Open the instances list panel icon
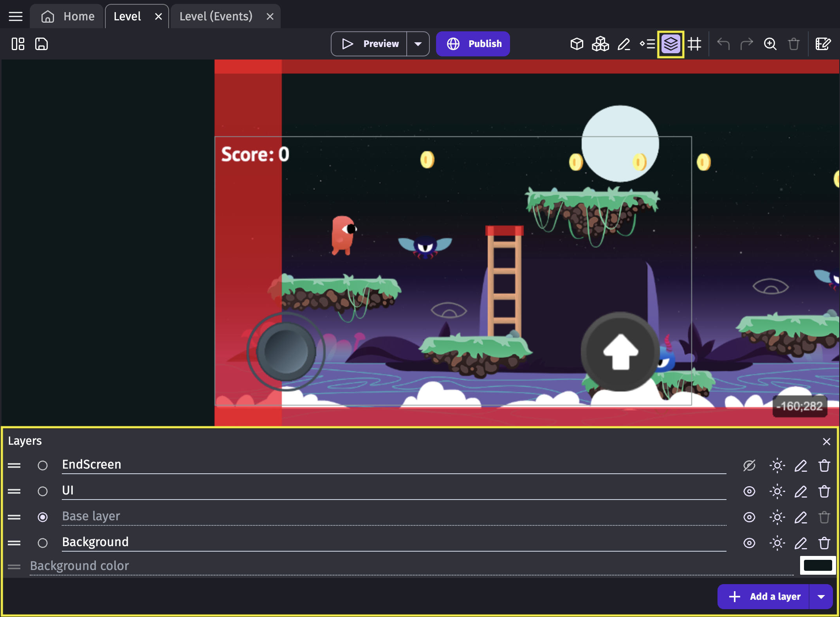 pyautogui.click(x=647, y=44)
